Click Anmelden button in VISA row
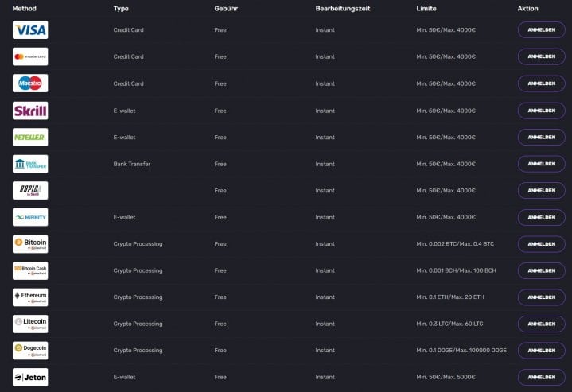The image size is (572, 392). (541, 30)
